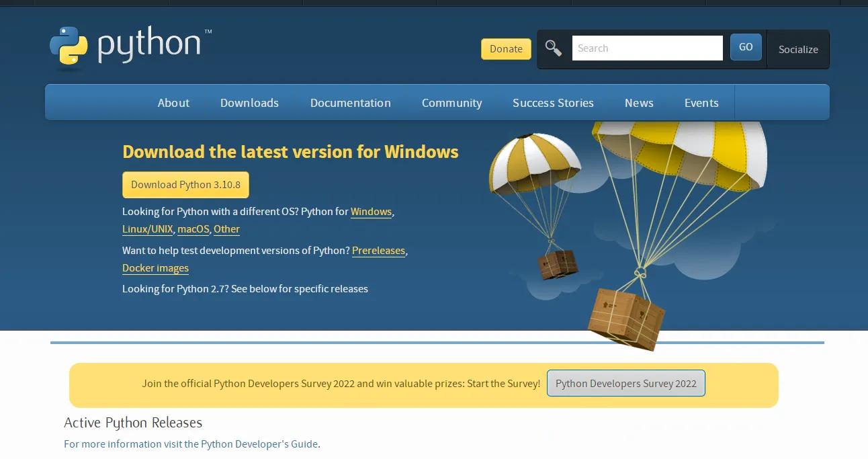Open the About menu

(x=173, y=103)
